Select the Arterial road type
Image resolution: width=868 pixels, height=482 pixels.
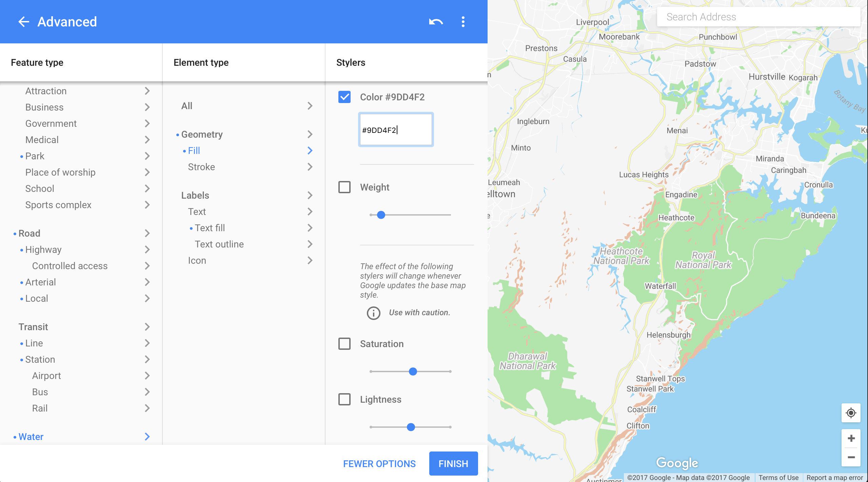point(41,282)
